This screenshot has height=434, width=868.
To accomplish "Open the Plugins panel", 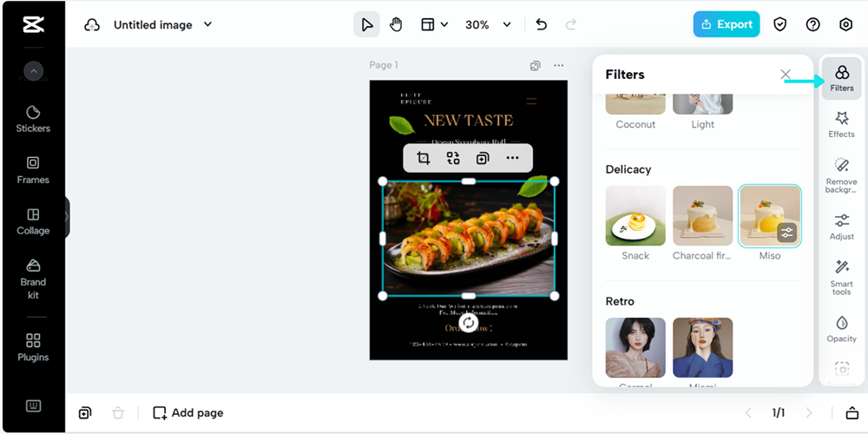I will [33, 348].
